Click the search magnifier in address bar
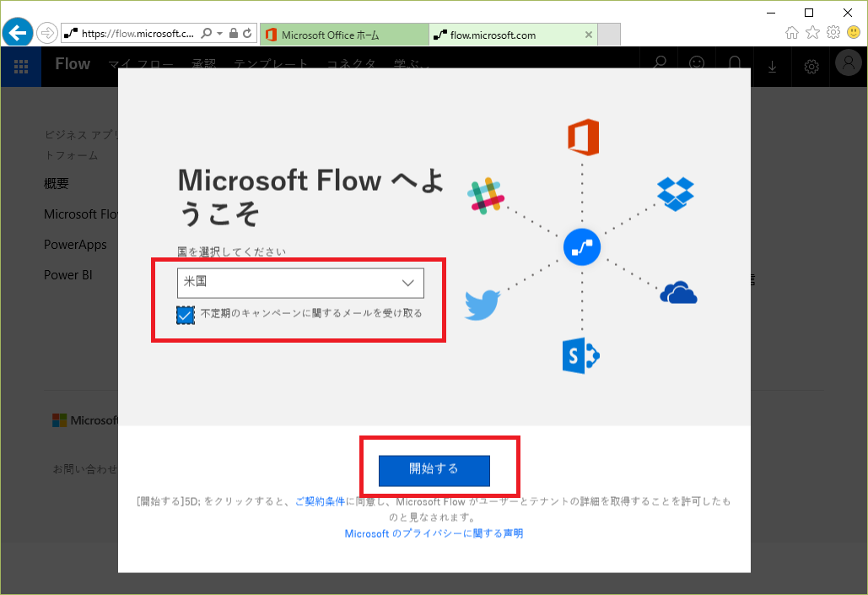 tap(207, 33)
